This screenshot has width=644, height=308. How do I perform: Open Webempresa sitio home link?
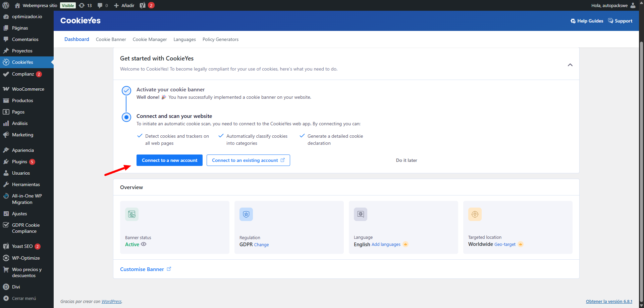(x=36, y=5)
